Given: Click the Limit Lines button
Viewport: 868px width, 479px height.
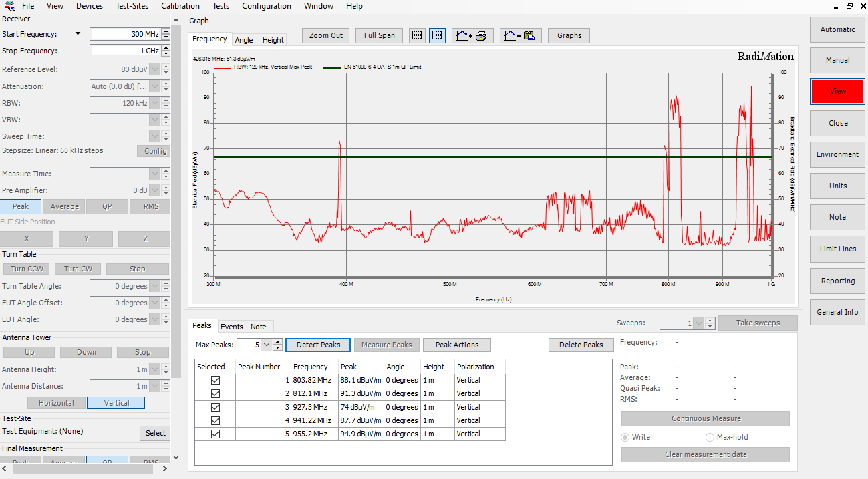Looking at the screenshot, I should [x=837, y=249].
